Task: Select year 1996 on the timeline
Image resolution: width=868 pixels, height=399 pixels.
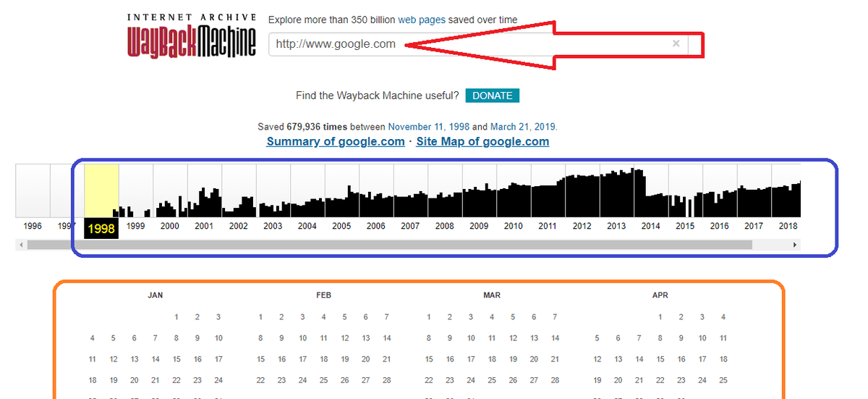Action: tap(33, 226)
